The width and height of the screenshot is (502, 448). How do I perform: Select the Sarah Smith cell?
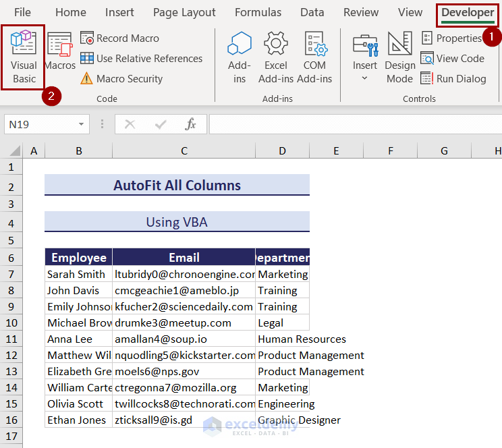click(79, 274)
